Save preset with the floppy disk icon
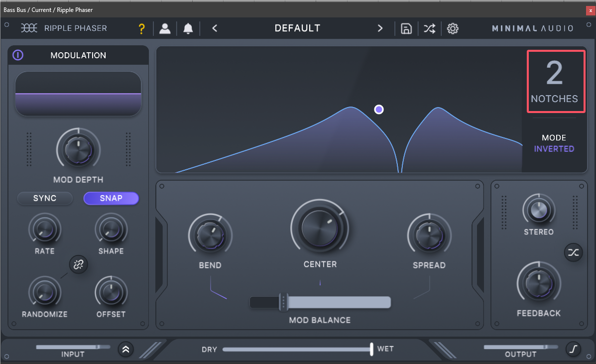The width and height of the screenshot is (596, 364). tap(406, 29)
